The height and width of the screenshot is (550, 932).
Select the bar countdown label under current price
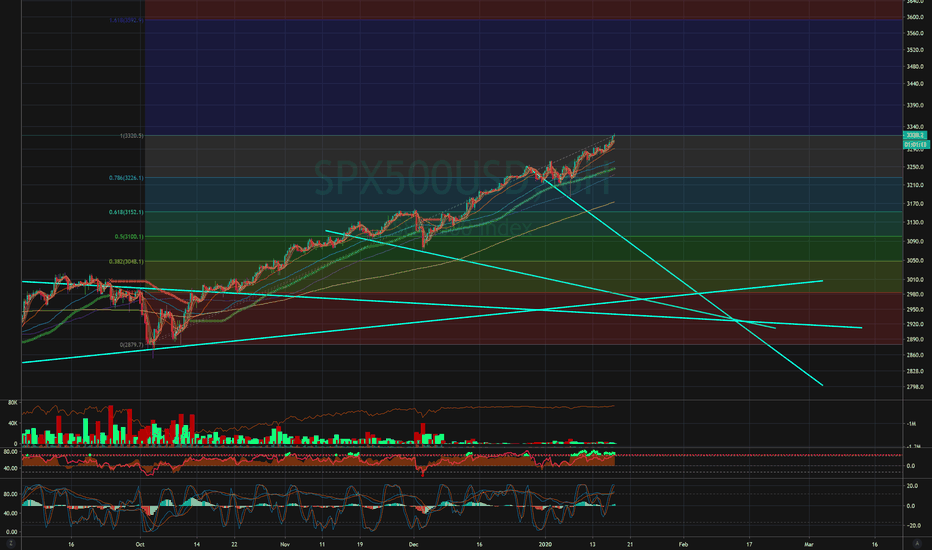(x=915, y=144)
